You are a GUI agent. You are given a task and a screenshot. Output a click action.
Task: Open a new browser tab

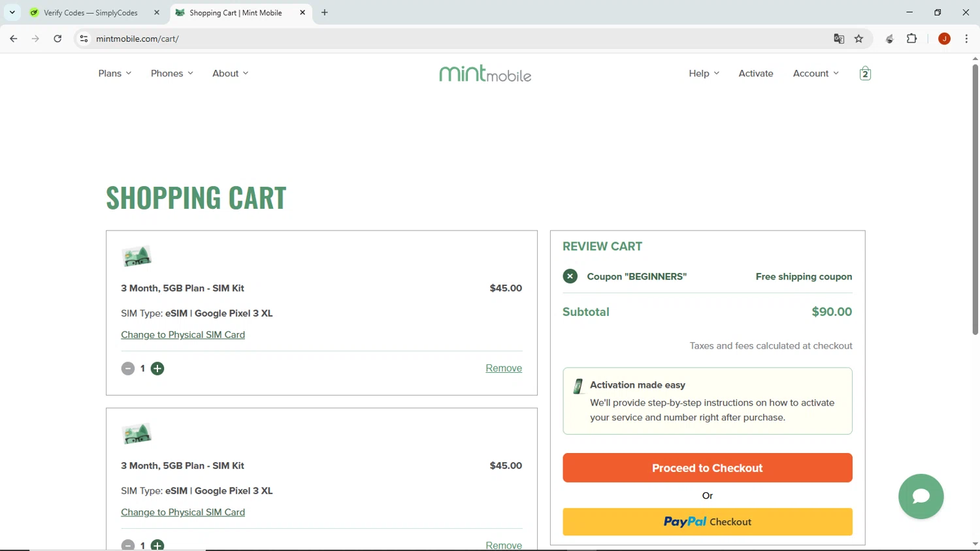click(325, 12)
